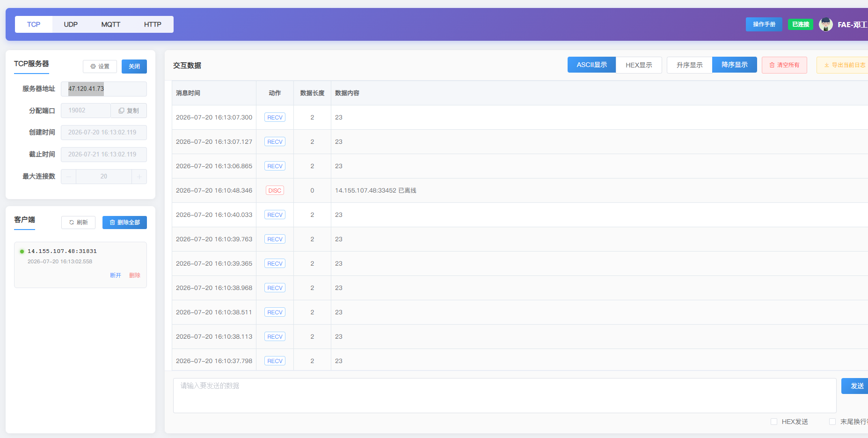
Task: Click the green online status dot
Action: 22,252
